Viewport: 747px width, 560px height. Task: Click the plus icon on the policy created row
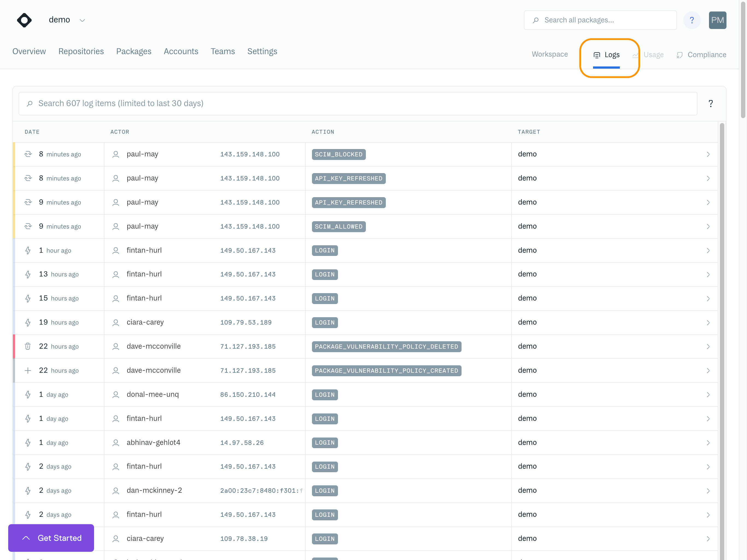tap(28, 370)
